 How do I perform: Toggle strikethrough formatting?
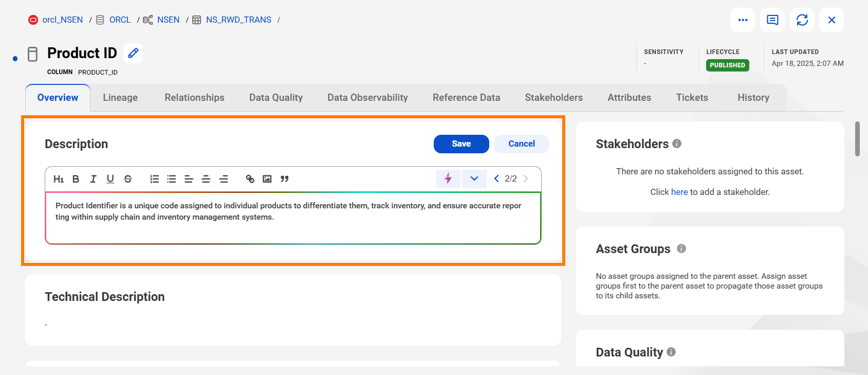(x=128, y=179)
